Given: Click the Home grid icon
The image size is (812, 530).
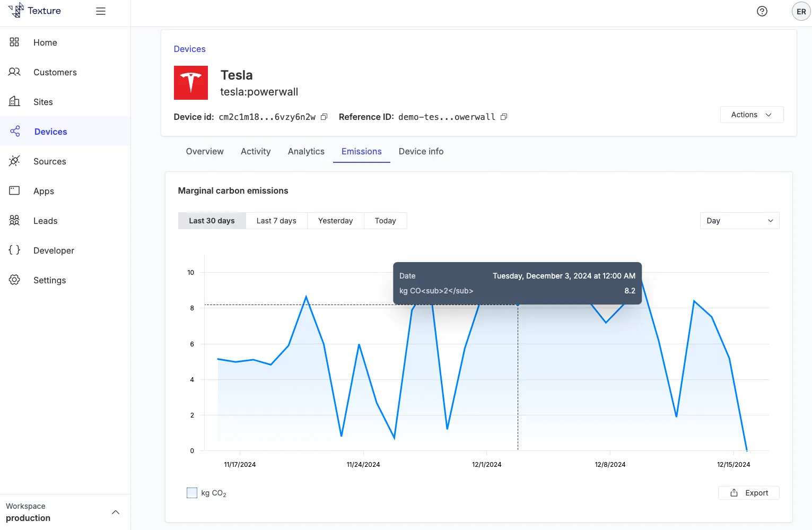Looking at the screenshot, I should 14,42.
